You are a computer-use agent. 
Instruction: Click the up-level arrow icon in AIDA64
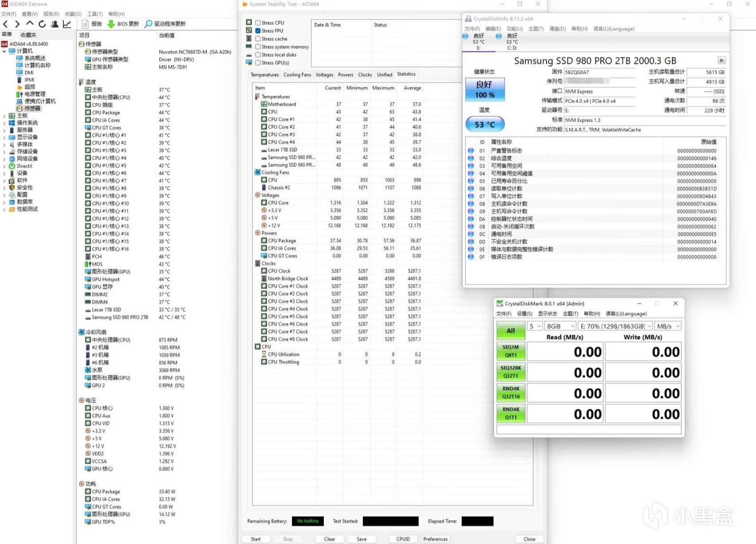pyautogui.click(x=30, y=23)
